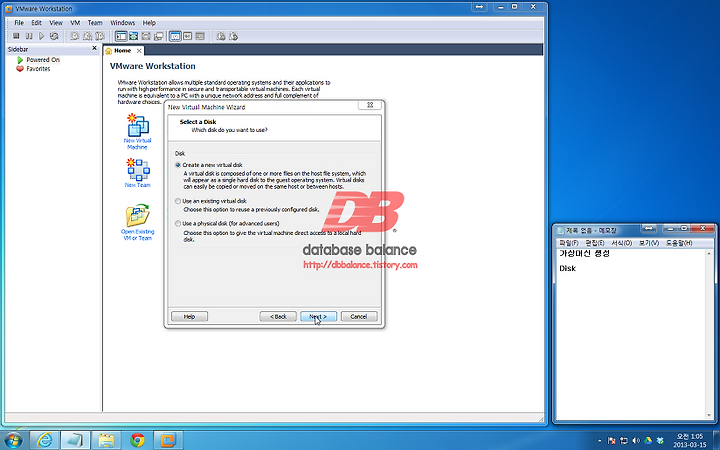
Task: Open the View menu in VMware
Action: pos(56,22)
